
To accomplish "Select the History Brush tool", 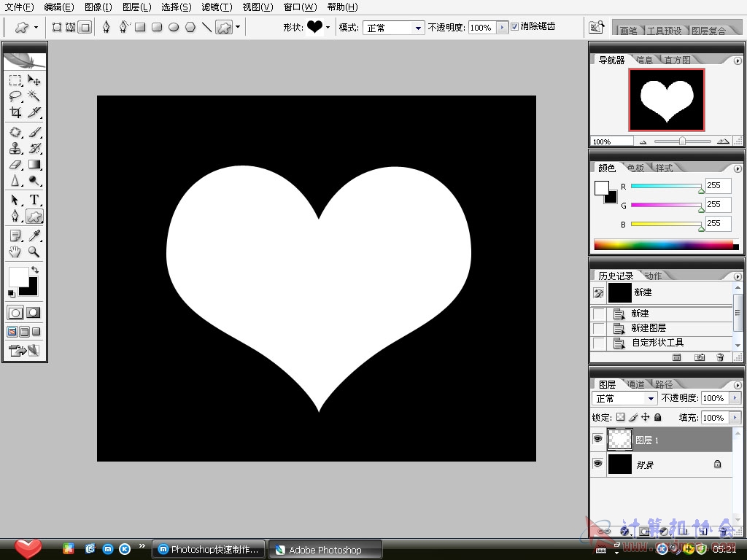I will click(x=34, y=148).
